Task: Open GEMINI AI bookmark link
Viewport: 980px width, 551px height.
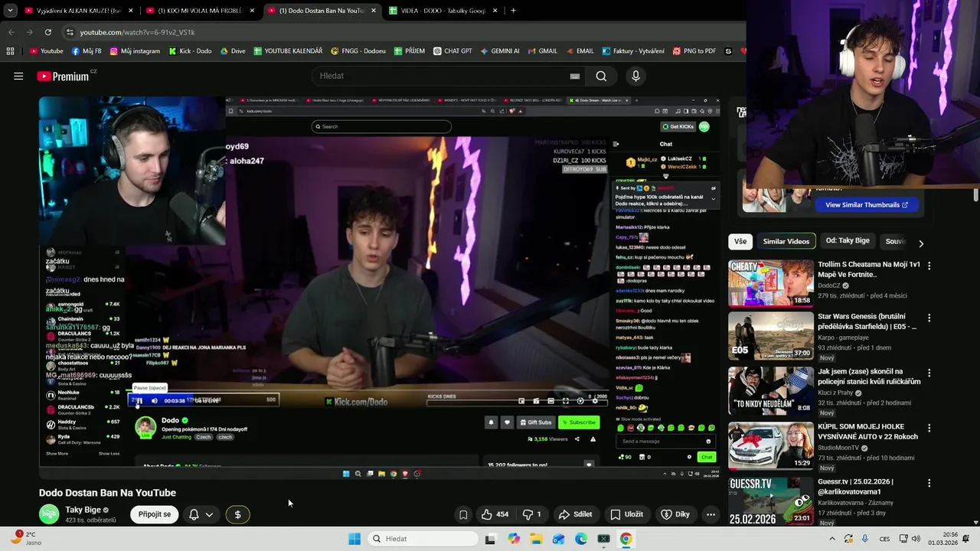Action: coord(499,51)
